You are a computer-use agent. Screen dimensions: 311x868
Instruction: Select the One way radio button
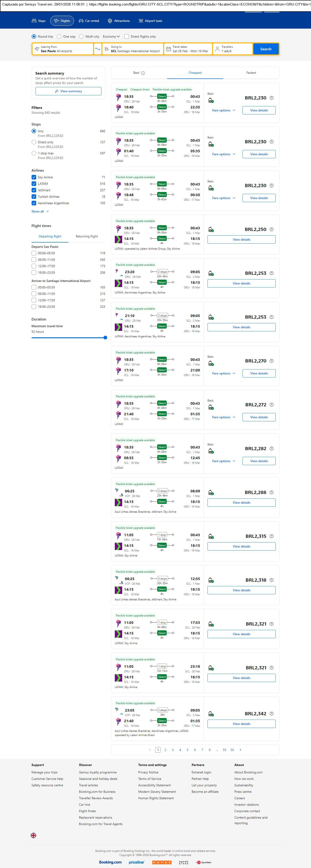(59, 36)
